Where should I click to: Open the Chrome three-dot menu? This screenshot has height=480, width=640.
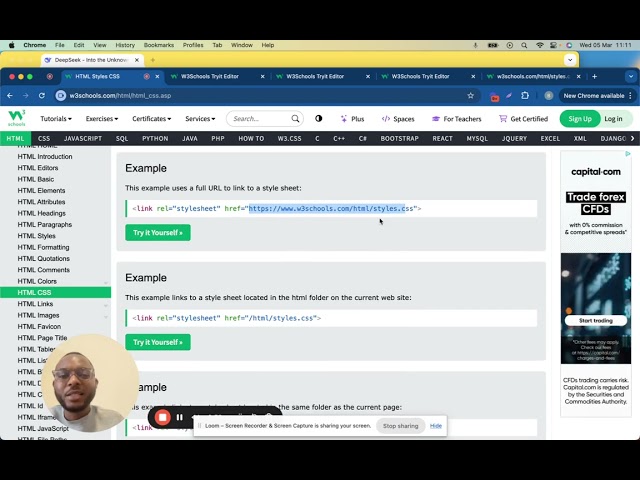click(631, 96)
